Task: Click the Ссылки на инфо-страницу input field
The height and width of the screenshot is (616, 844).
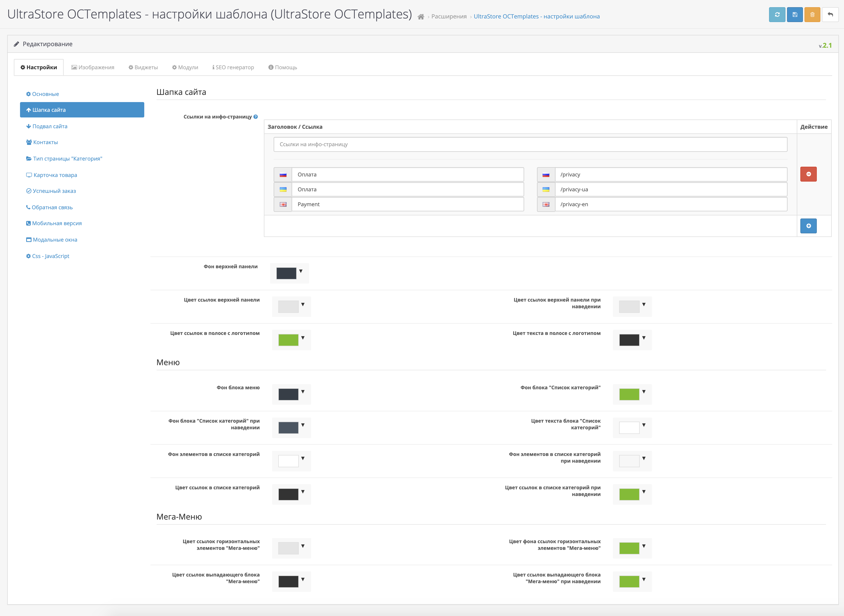Action: tap(530, 144)
